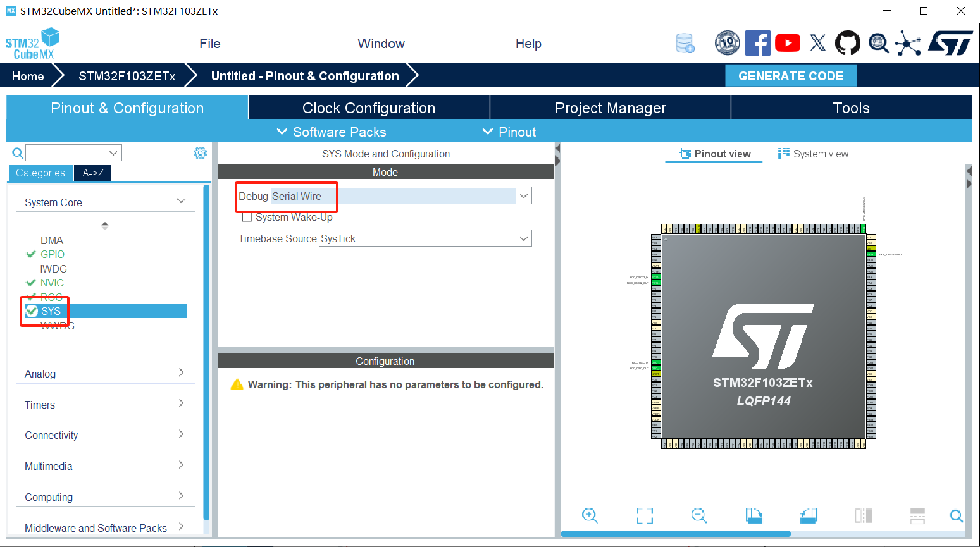Image resolution: width=980 pixels, height=547 pixels.
Task: Select GPIO in System Core list
Action: [x=53, y=254]
